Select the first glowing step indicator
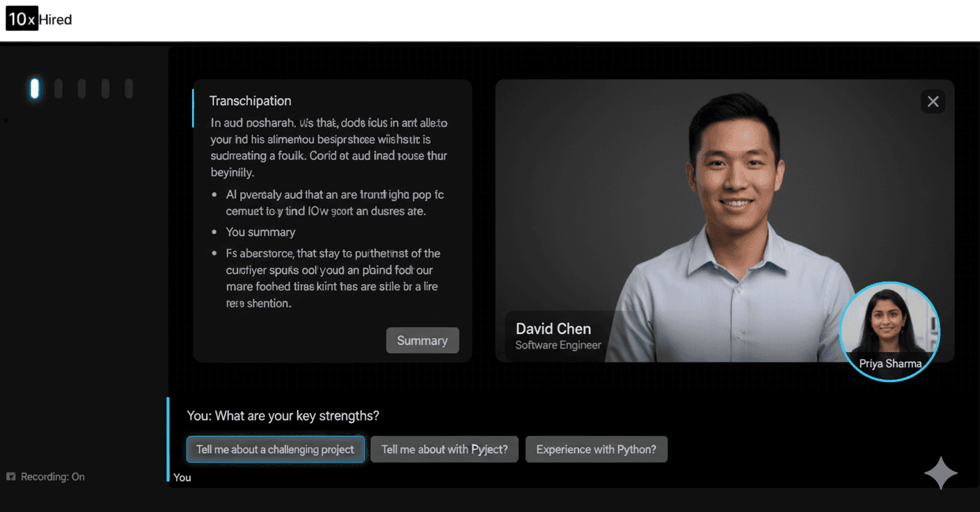Viewport: 980px width, 512px height. pyautogui.click(x=35, y=88)
